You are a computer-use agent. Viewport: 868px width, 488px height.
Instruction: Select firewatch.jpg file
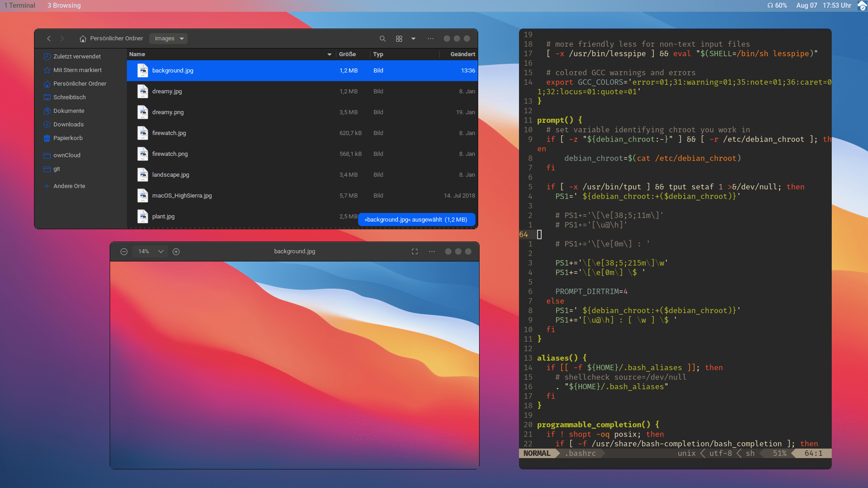302,133
